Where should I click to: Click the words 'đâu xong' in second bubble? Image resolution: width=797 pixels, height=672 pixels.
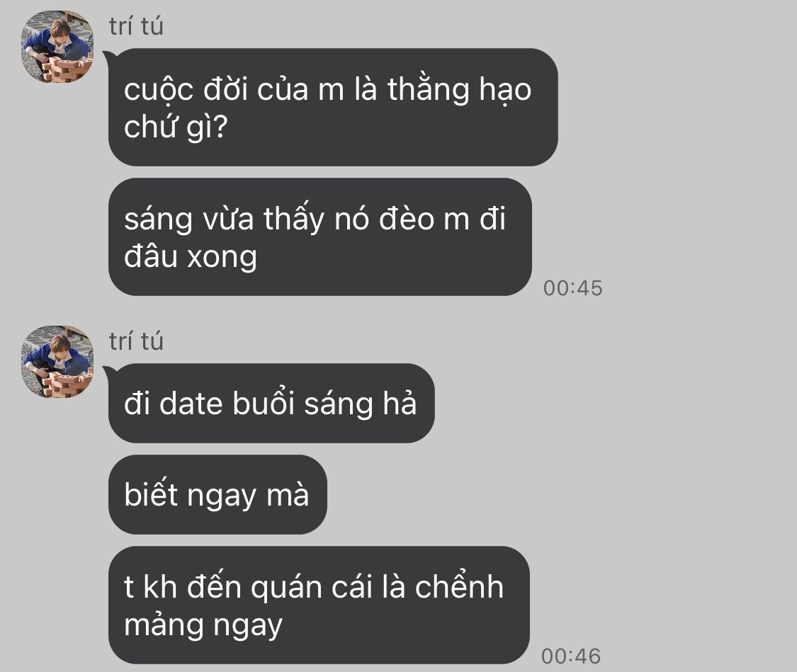[191, 256]
